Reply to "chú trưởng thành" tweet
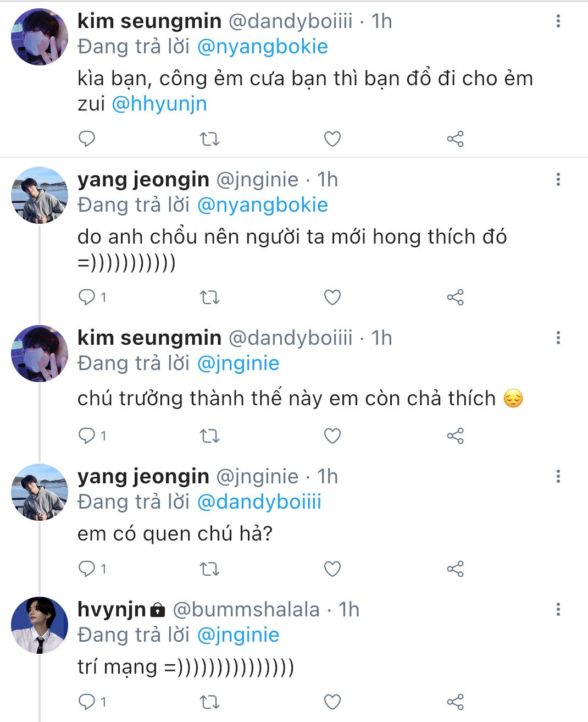Viewport: 588px width, 722px height. point(87,436)
